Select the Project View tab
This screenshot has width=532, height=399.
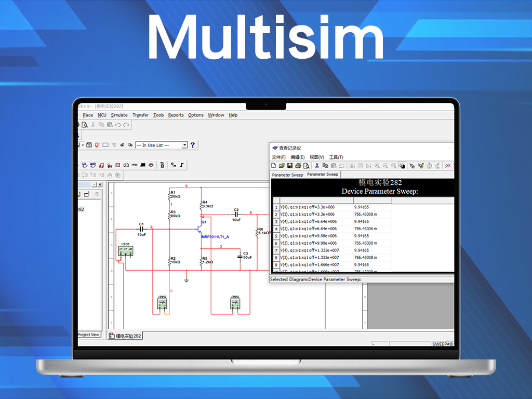(x=88, y=335)
